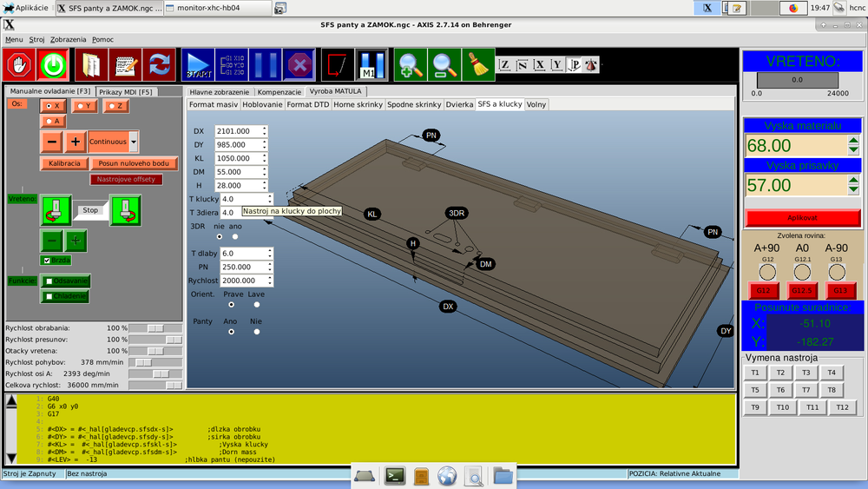
Task: Switch to the Dvierka tab
Action: (459, 104)
